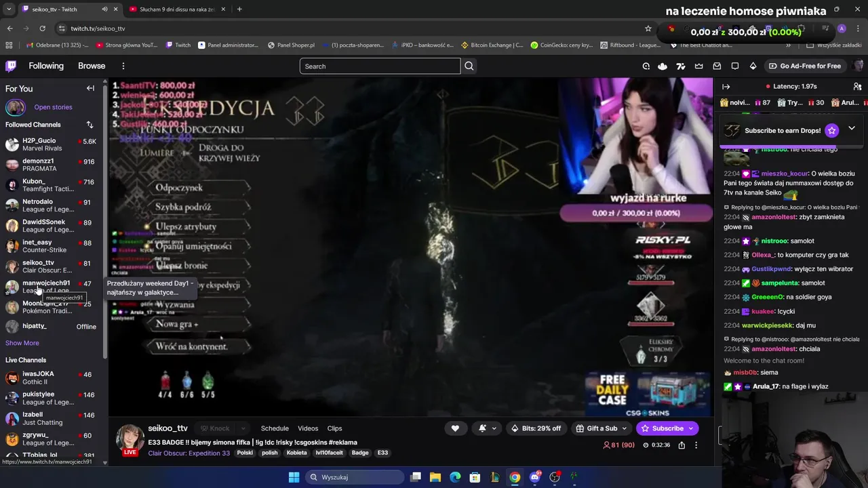Image resolution: width=868 pixels, height=488 pixels.
Task: Mute the seikoo_ttv tab speaker icon
Action: (104, 9)
